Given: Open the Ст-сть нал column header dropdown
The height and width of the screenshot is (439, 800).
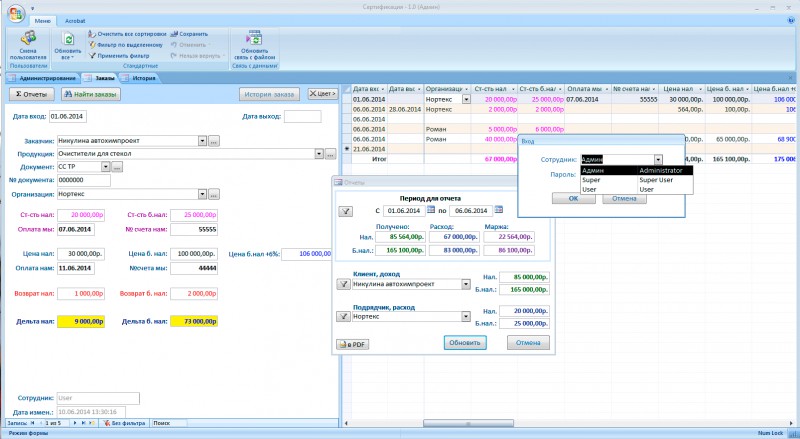Looking at the screenshot, I should tap(512, 89).
